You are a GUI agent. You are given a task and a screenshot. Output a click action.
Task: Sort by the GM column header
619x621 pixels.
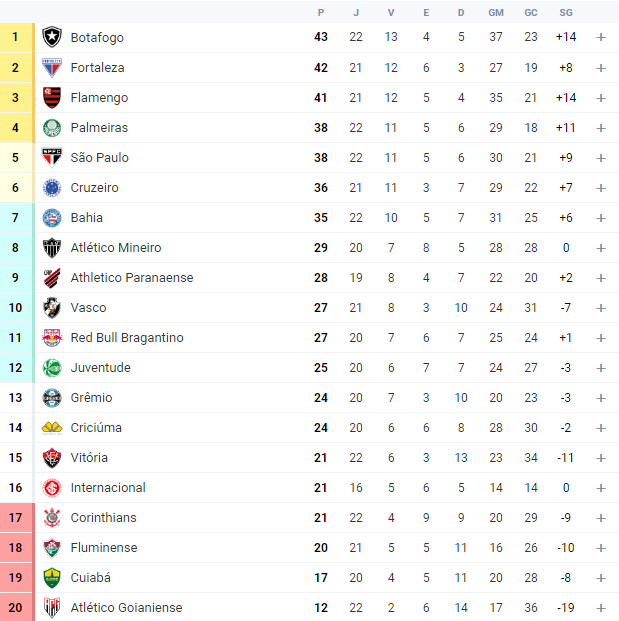coord(495,13)
